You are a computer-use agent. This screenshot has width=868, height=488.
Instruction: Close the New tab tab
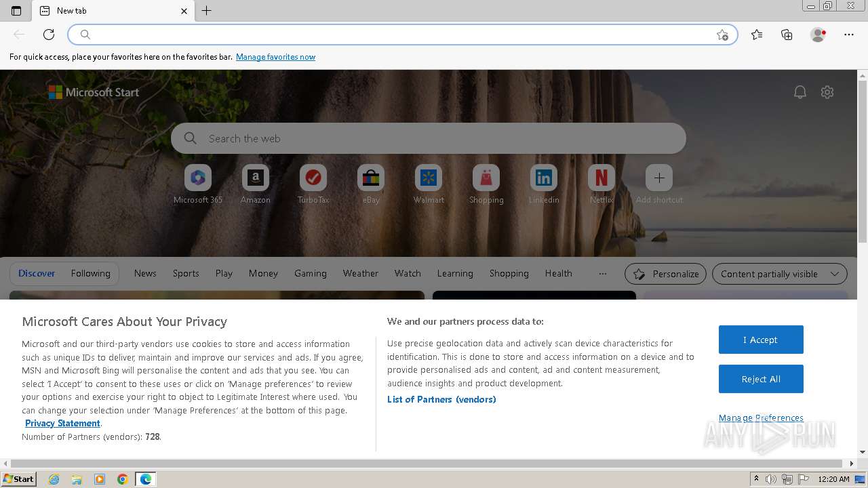coord(184,11)
